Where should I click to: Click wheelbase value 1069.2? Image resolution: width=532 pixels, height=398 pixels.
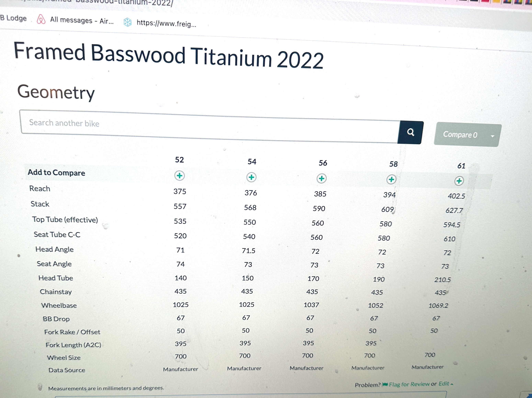[438, 306]
